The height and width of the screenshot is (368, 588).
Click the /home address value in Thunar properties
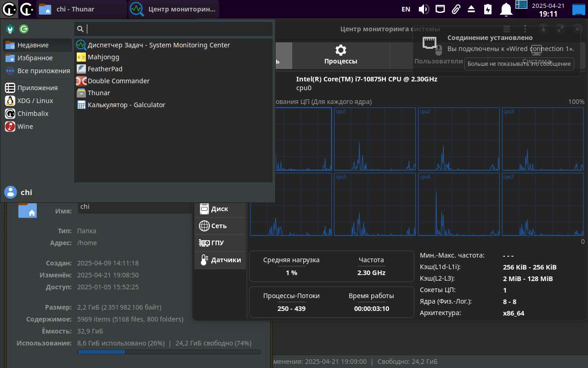[x=87, y=243]
